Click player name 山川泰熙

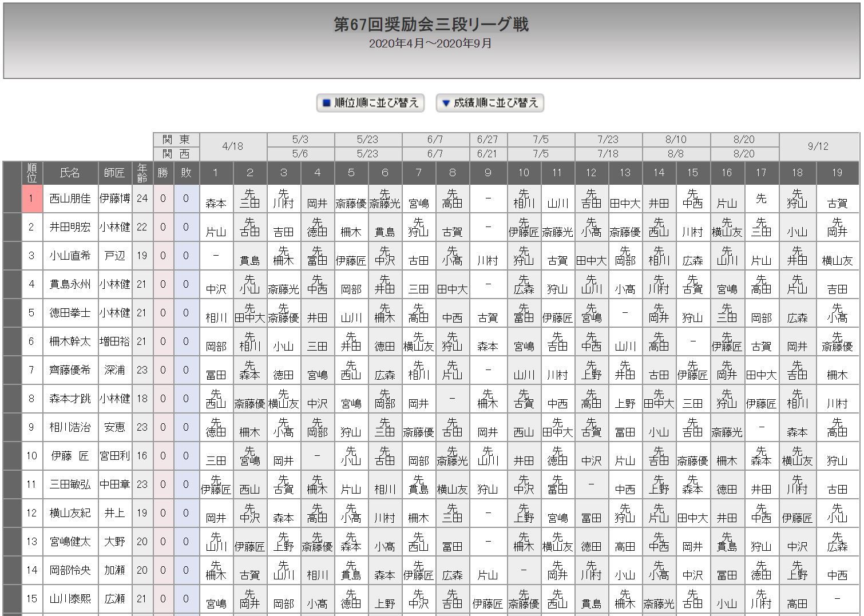coord(70,599)
